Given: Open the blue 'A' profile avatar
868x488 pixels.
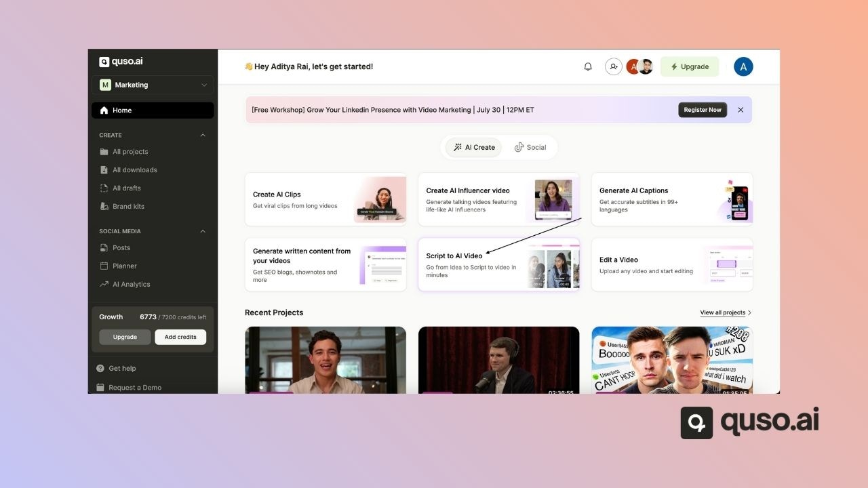Looking at the screenshot, I should click(743, 66).
